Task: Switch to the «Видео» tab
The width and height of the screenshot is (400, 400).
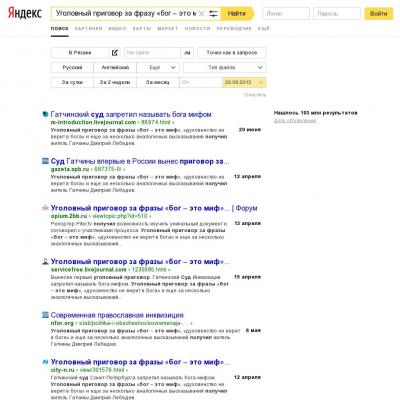Action: point(117,29)
